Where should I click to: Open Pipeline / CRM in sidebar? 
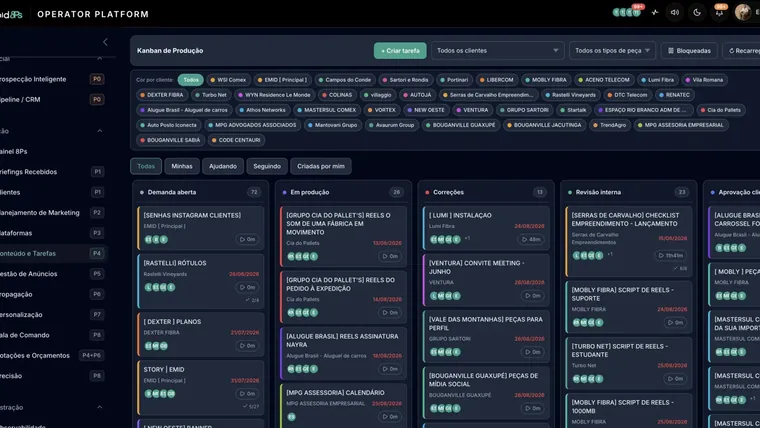[51, 99]
